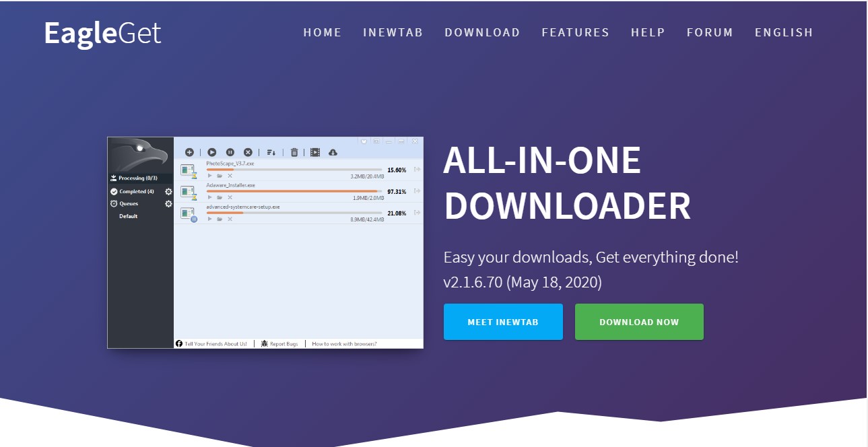Click the cloud download toolbar icon

[333, 152]
